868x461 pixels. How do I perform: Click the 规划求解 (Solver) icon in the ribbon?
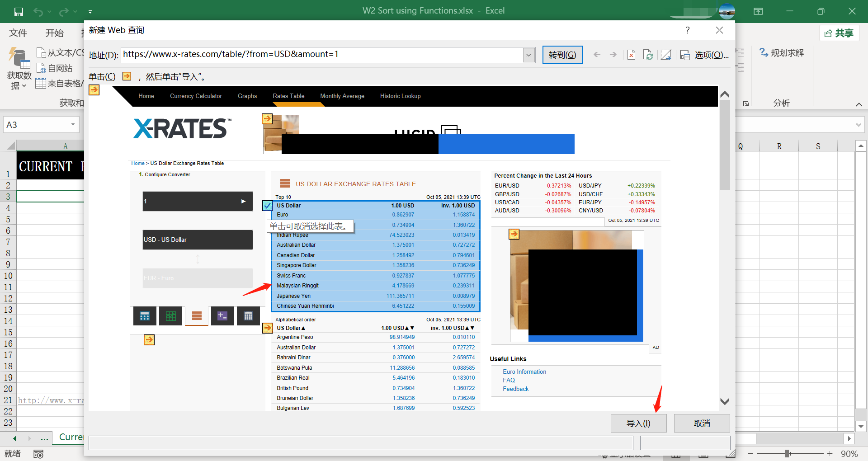point(764,52)
